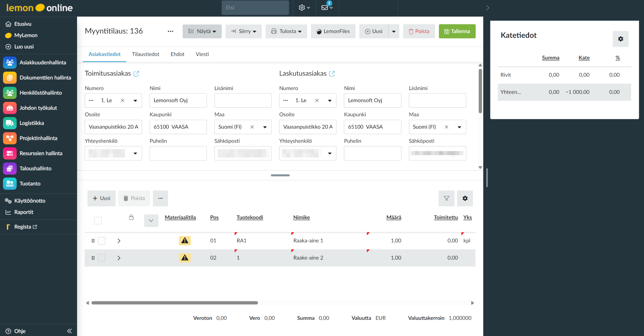This screenshot has height=336, width=644.
Task: Open the Ehdot tab
Action: click(177, 54)
